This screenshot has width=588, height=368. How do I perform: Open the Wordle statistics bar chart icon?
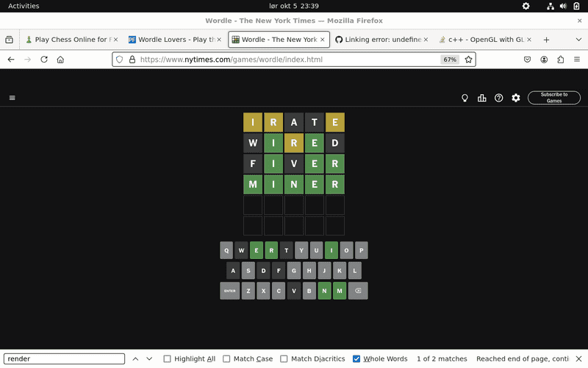[x=482, y=98]
